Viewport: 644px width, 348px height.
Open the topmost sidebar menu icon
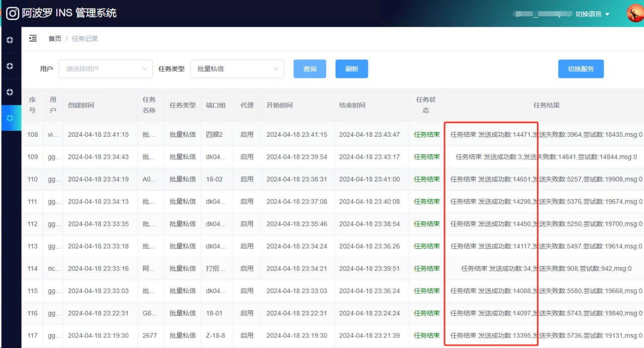10,40
